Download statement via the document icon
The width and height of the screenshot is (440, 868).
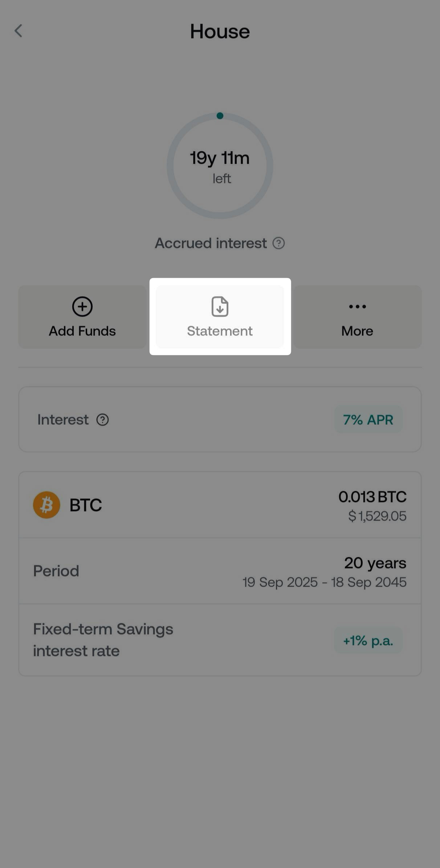coord(220,307)
